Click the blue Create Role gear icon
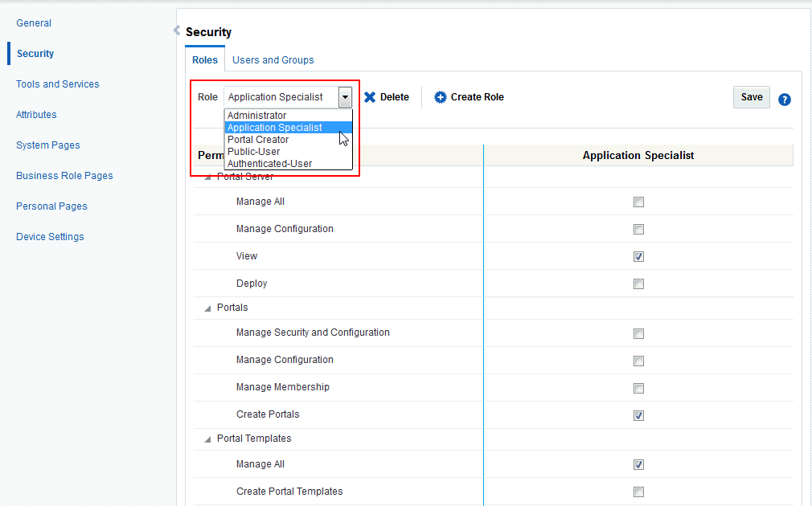This screenshot has width=812, height=506. 440,97
